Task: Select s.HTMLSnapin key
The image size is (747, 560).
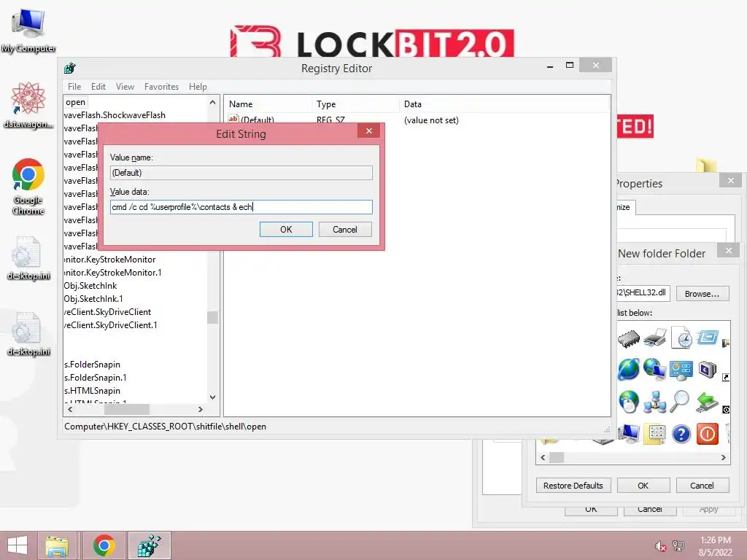Action: coord(92,391)
